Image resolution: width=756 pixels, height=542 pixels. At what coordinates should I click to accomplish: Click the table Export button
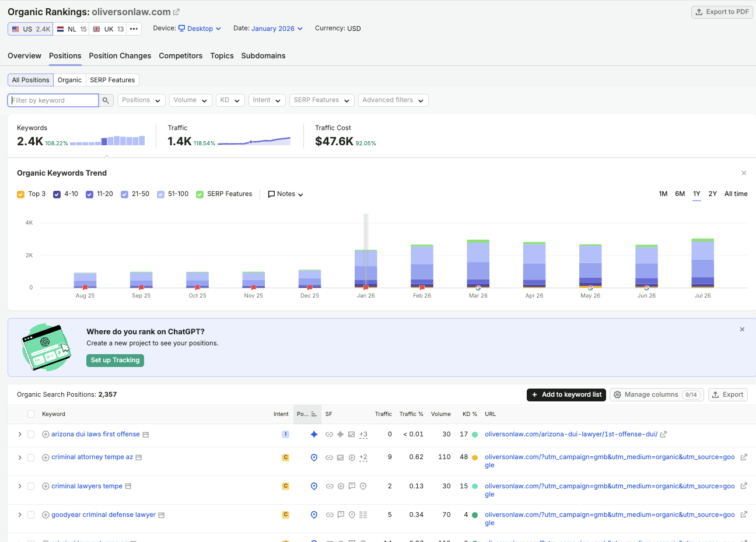coord(728,395)
